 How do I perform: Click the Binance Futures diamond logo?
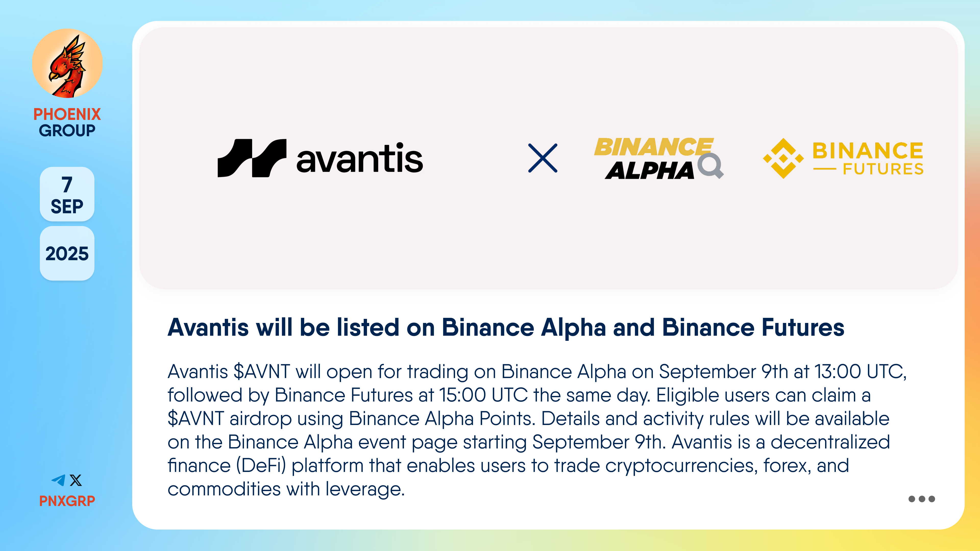pyautogui.click(x=783, y=158)
